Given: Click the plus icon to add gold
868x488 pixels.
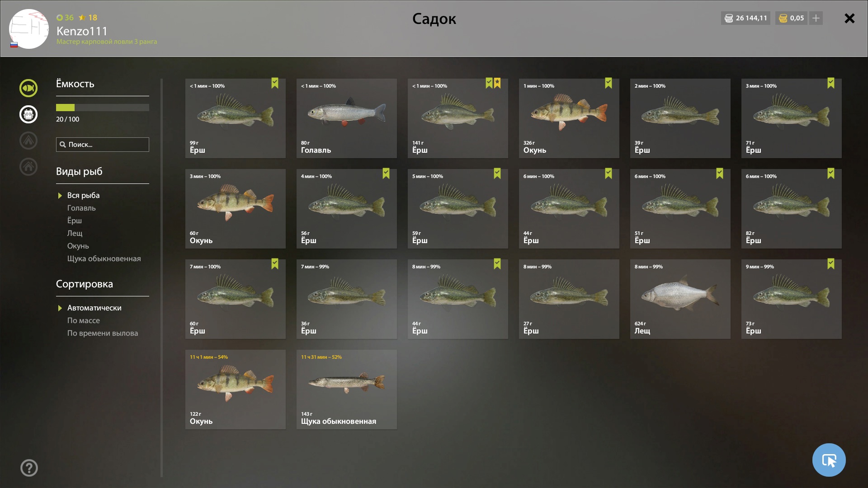Looking at the screenshot, I should (x=816, y=18).
